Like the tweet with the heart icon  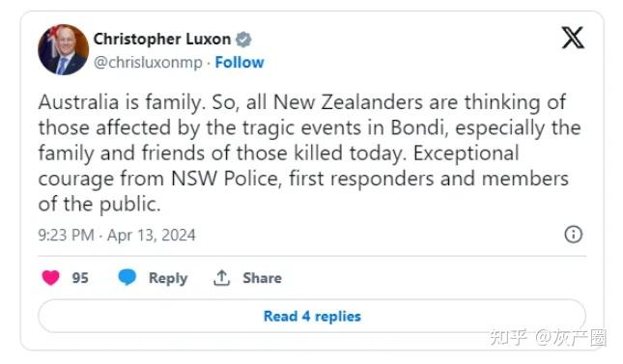[50, 277]
